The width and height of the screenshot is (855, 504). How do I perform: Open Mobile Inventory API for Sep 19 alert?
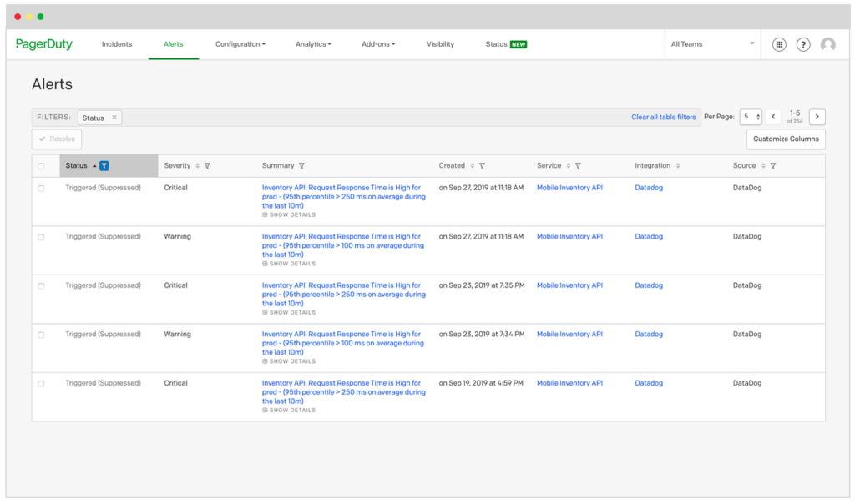click(569, 383)
